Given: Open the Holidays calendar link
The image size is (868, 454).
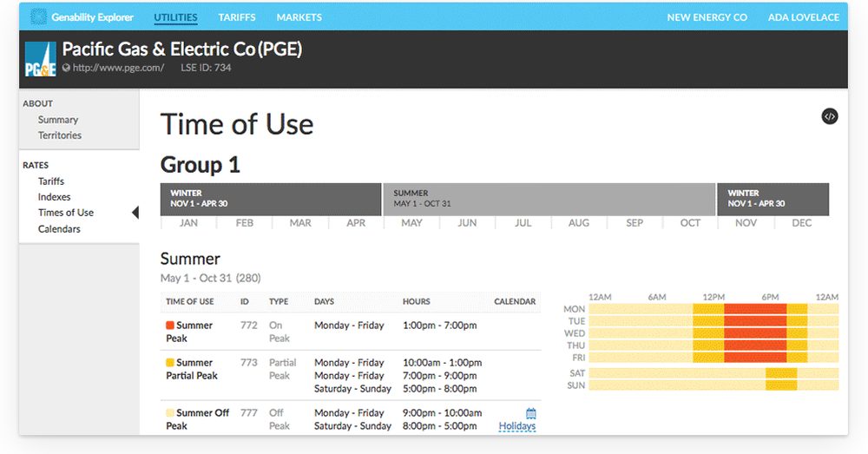Looking at the screenshot, I should [517, 426].
